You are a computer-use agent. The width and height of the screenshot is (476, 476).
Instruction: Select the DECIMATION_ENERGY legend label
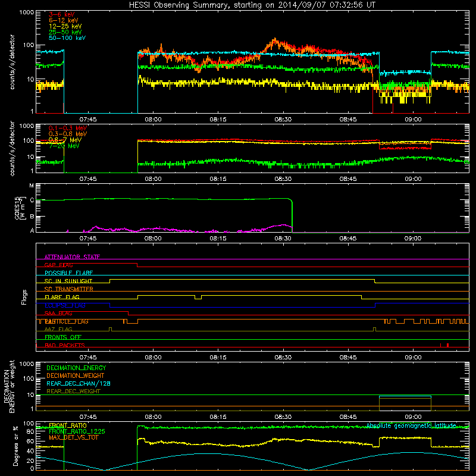[x=76, y=368]
